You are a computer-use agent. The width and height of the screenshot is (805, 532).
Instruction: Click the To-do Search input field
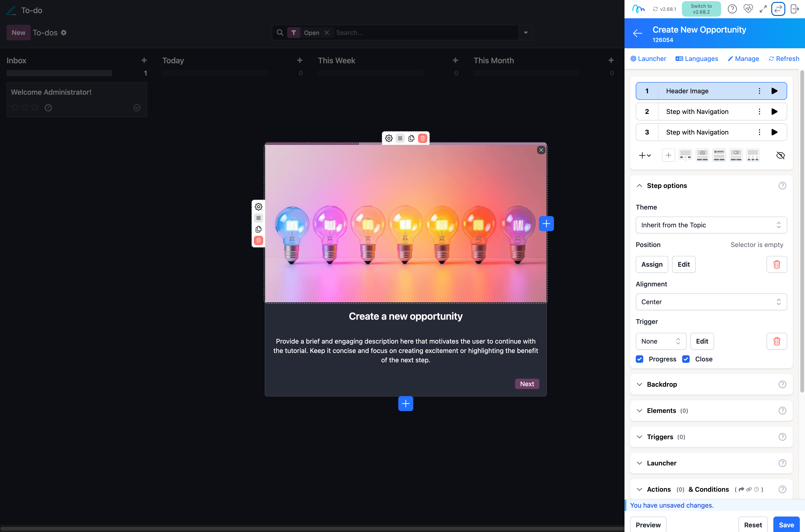pos(424,33)
